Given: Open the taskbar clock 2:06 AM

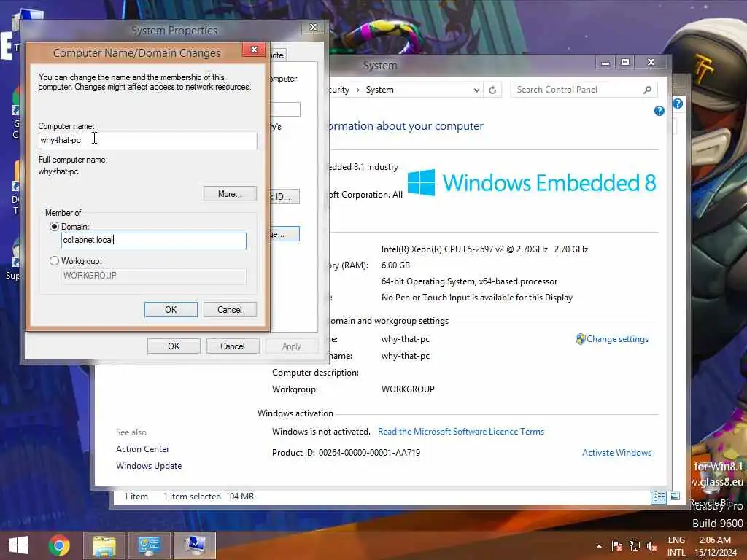Looking at the screenshot, I should click(715, 546).
